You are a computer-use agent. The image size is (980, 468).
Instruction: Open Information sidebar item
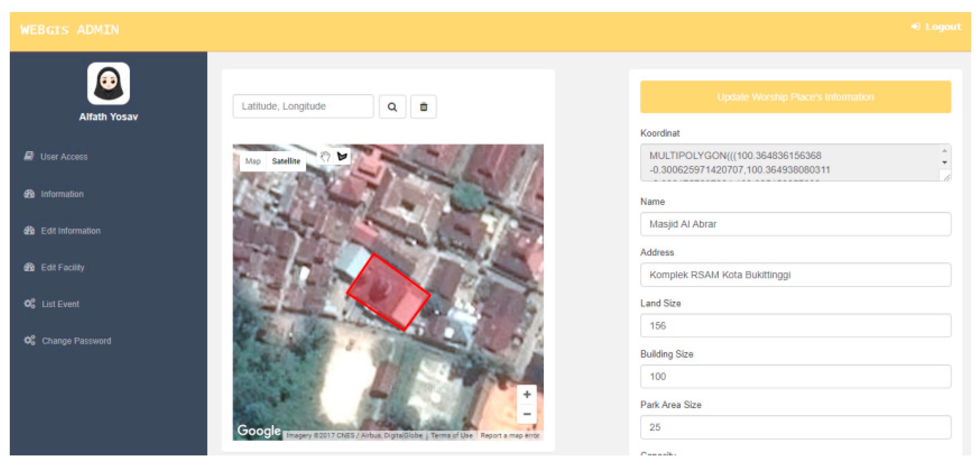(62, 194)
